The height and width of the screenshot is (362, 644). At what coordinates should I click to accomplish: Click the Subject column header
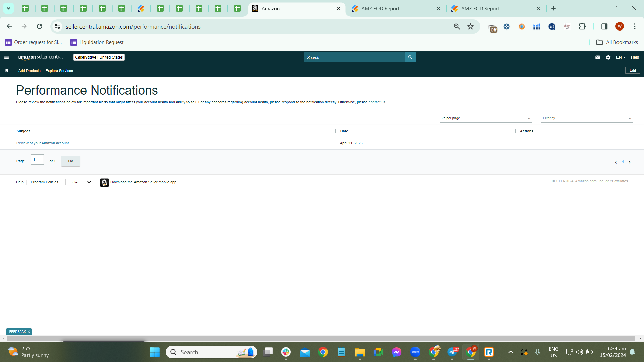23,131
